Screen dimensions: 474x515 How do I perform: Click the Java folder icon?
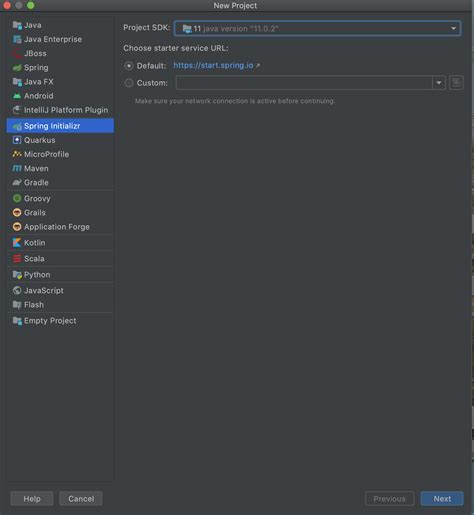(17, 25)
